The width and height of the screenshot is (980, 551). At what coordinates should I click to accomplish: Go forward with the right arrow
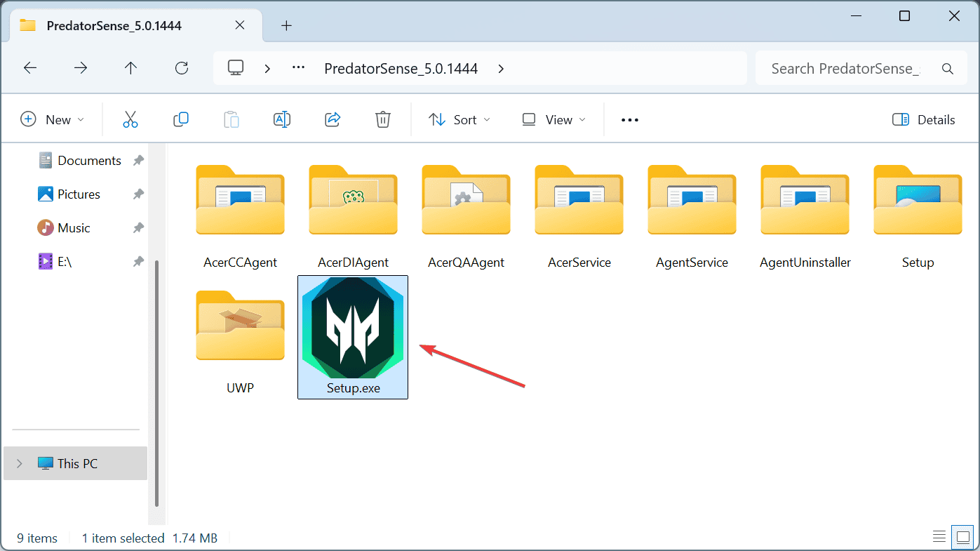[x=81, y=68]
